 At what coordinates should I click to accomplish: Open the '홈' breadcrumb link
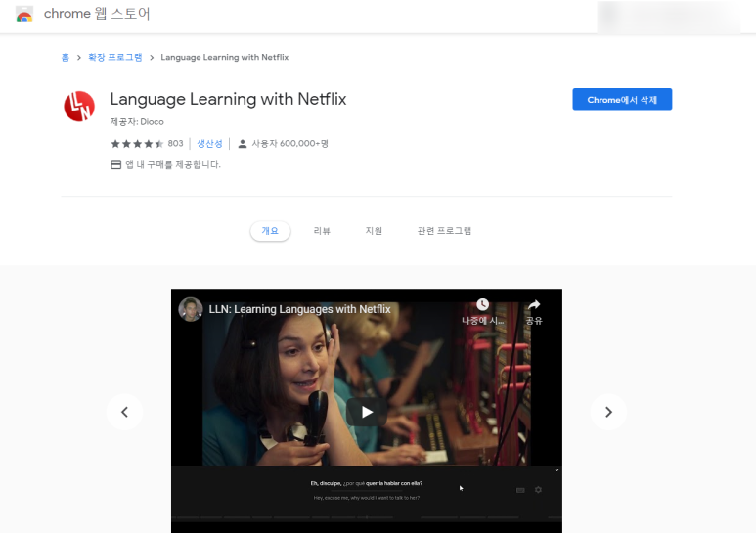(x=66, y=58)
